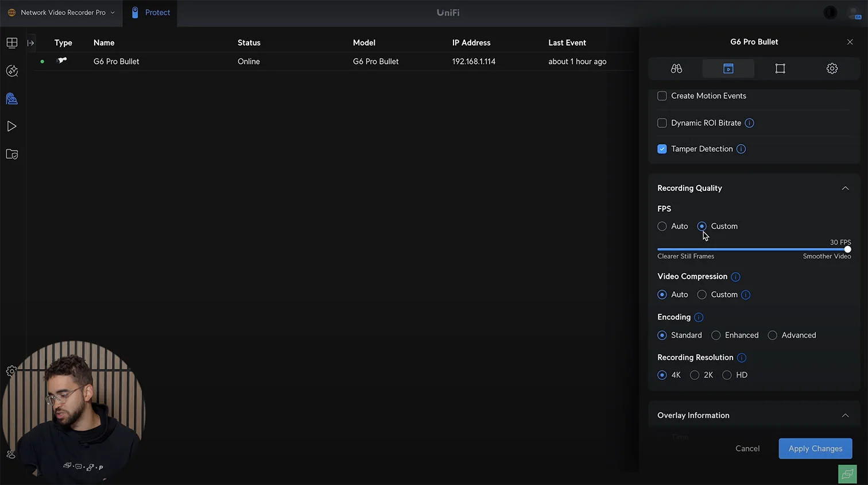Sort by Status column header
868x485 pixels.
[x=249, y=43]
